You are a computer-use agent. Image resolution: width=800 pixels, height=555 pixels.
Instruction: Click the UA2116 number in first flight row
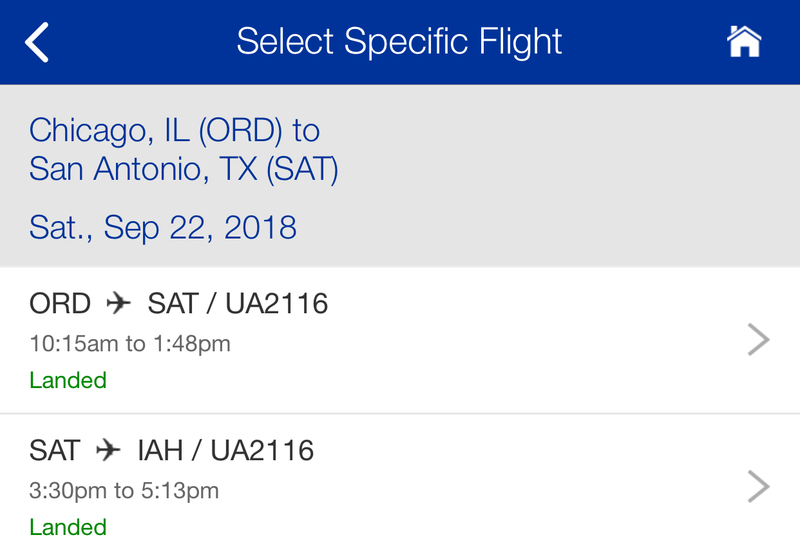[x=277, y=304]
